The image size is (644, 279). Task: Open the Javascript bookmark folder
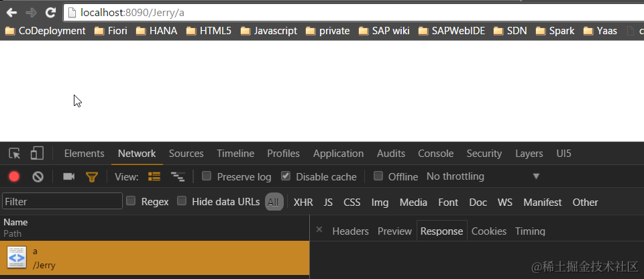click(268, 31)
